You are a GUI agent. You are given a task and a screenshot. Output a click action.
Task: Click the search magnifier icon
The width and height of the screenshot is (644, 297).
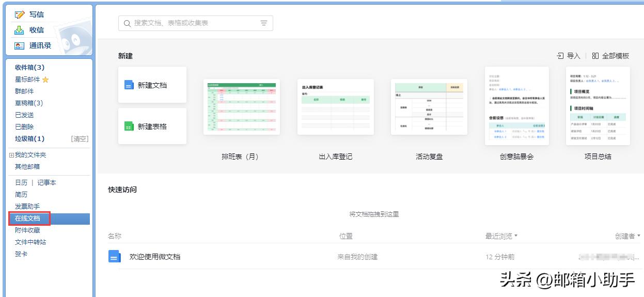click(x=127, y=23)
